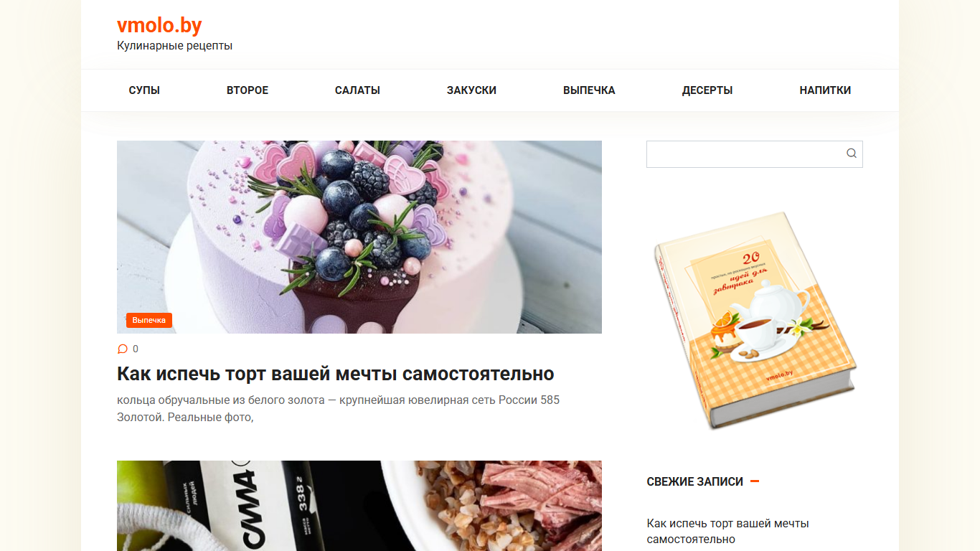
Task: Navigate to ВЫПЕЧКА in the menu
Action: [x=589, y=90]
